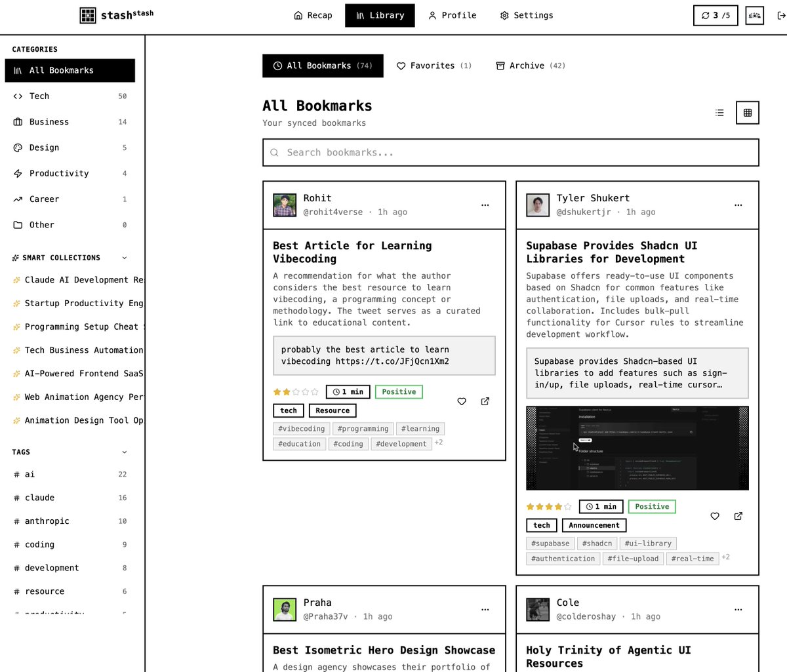Switch to grid view
787x672 pixels.
pos(748,113)
